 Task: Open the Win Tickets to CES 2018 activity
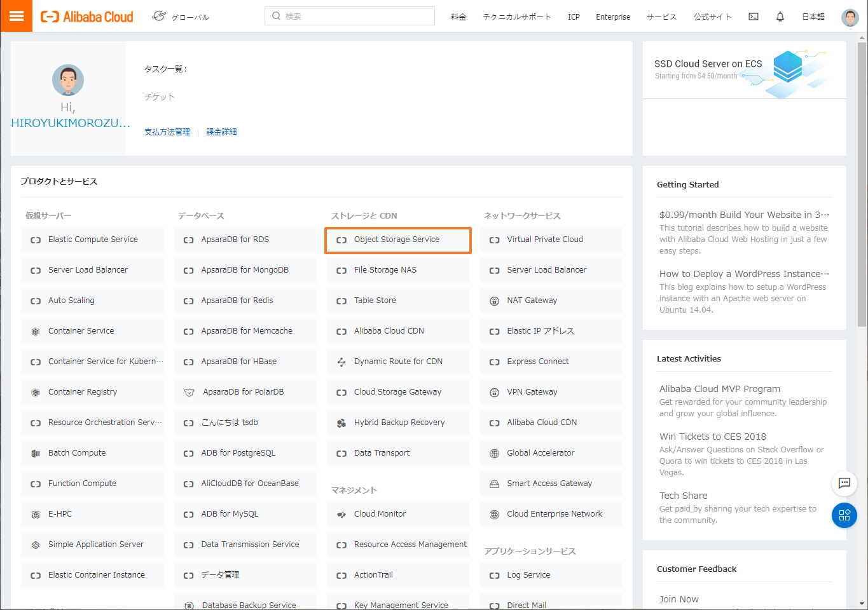[x=713, y=437]
